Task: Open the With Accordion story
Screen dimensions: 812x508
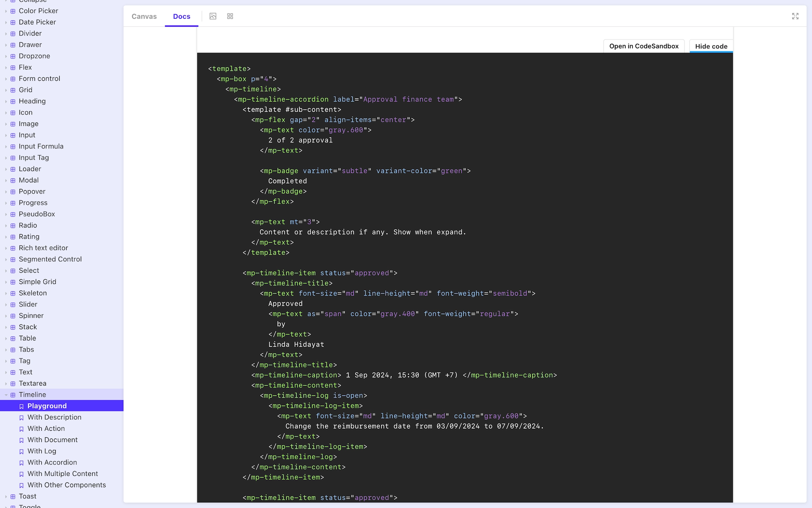Action: (x=52, y=462)
